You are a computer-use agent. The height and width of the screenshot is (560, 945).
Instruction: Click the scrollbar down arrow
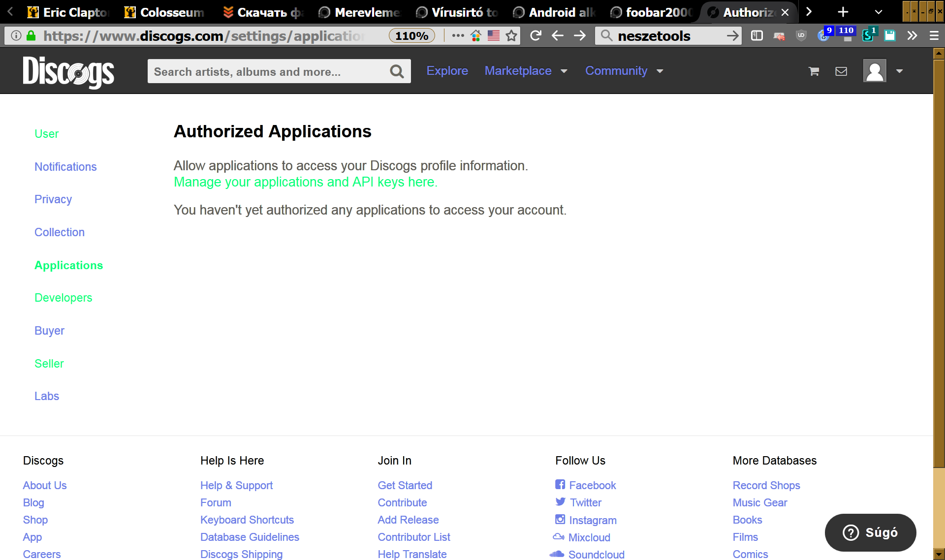click(939, 555)
